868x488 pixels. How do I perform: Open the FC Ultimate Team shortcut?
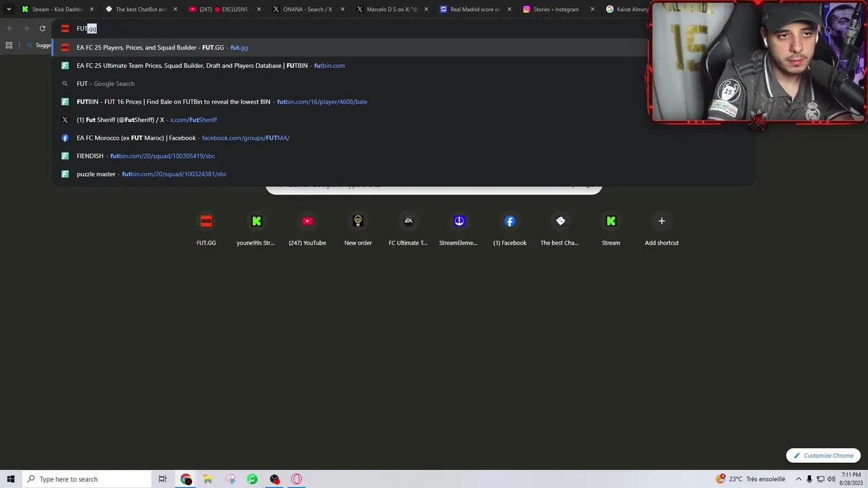408,229
